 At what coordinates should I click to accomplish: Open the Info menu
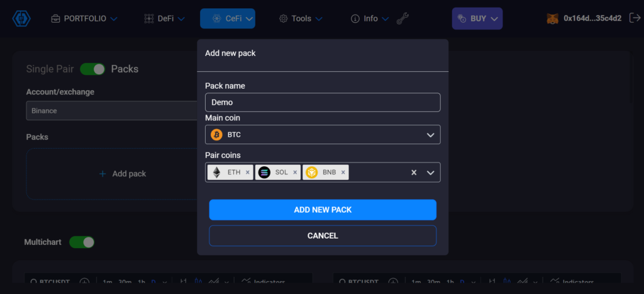[370, 18]
